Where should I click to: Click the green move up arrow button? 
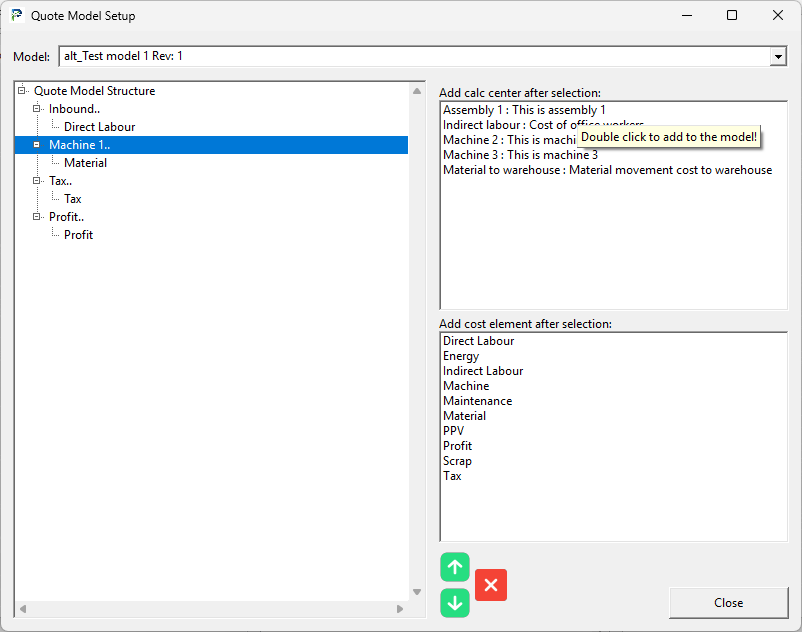455,567
